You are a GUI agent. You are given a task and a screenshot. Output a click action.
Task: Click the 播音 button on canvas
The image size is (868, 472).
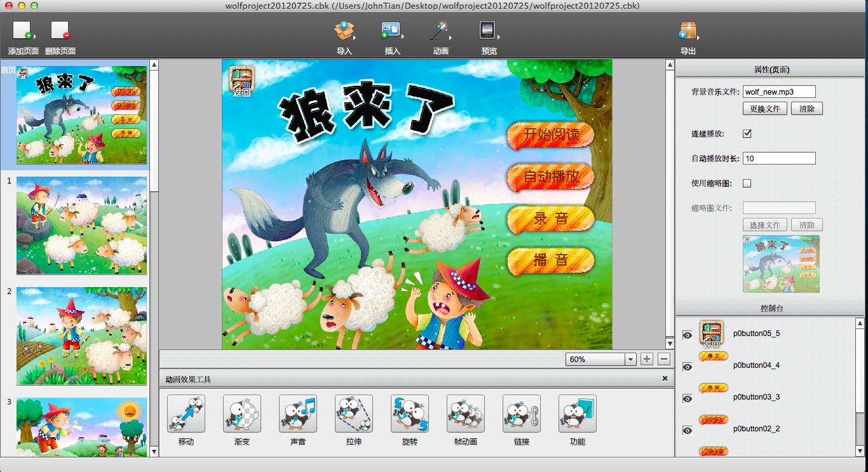tap(550, 261)
